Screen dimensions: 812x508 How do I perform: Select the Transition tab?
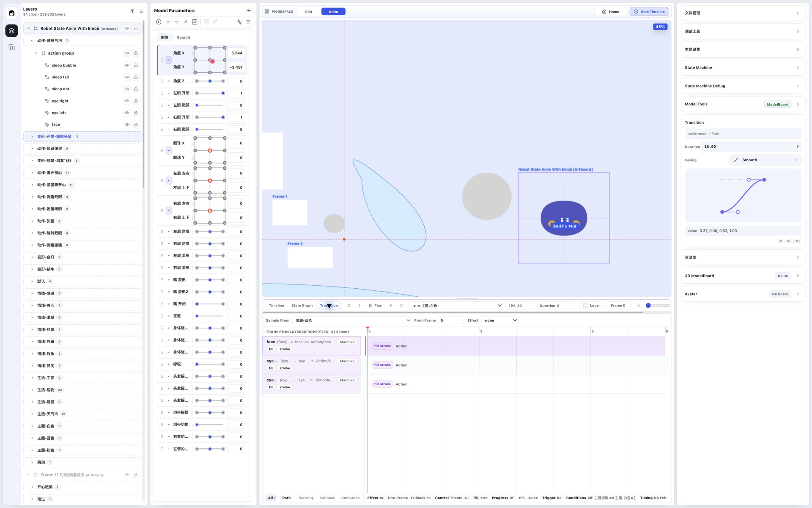329,306
